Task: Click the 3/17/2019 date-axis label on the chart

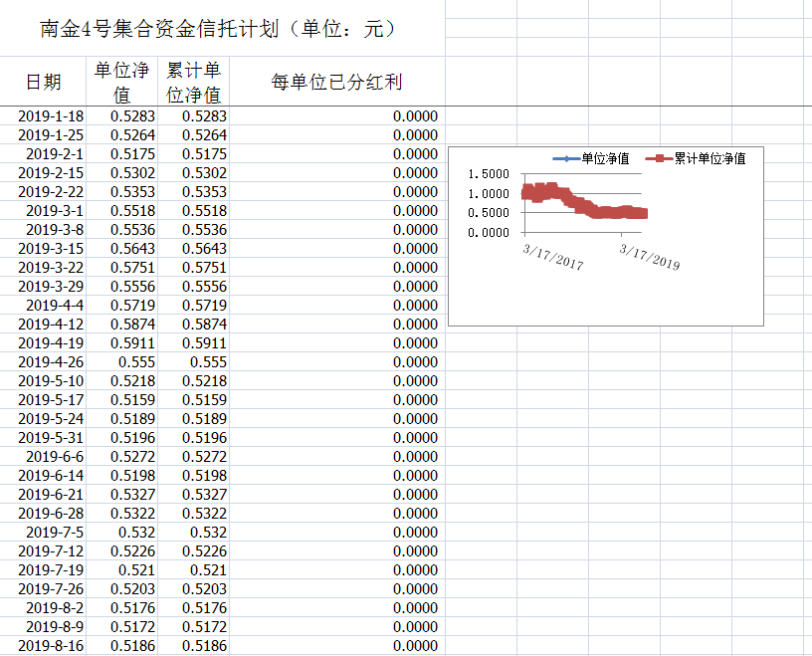Action: point(650,257)
